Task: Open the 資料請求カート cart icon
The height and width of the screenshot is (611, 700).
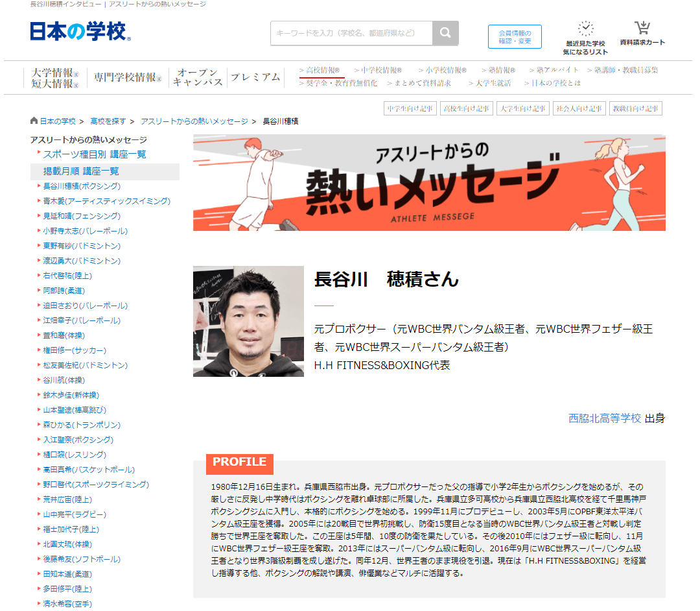Action: (x=642, y=29)
